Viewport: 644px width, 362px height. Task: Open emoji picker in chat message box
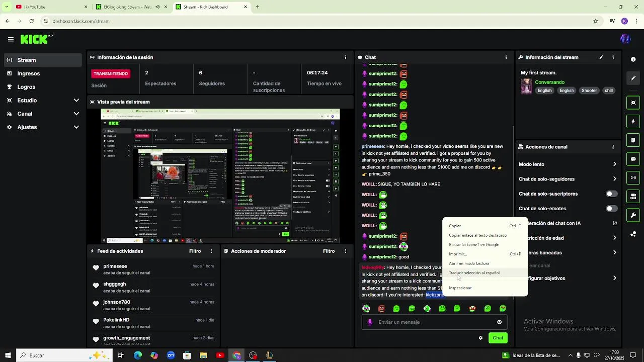pyautogui.click(x=499, y=322)
